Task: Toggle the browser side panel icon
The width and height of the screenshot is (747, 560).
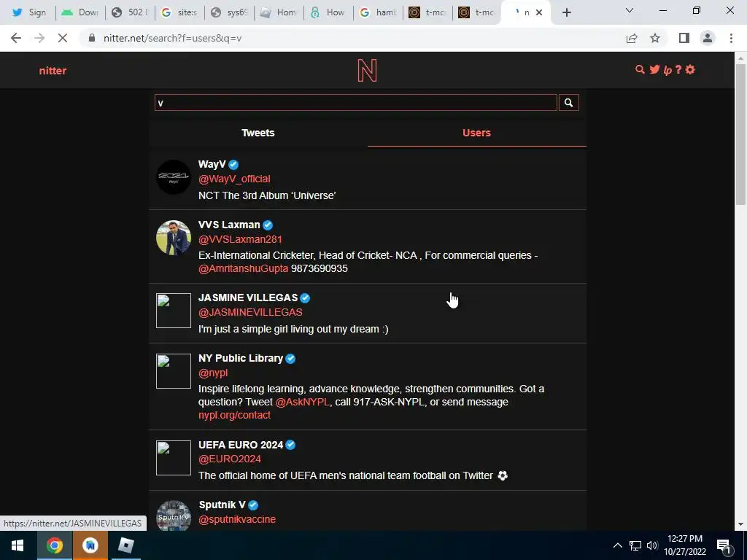Action: [684, 38]
